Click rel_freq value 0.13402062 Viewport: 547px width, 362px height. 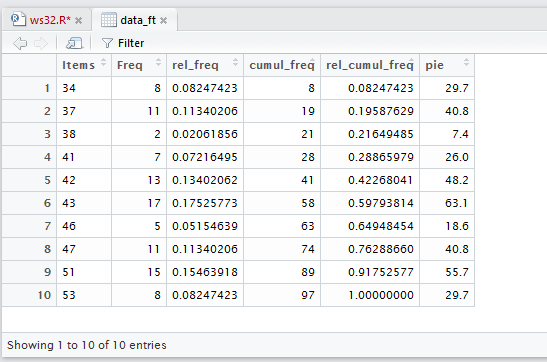205,180
